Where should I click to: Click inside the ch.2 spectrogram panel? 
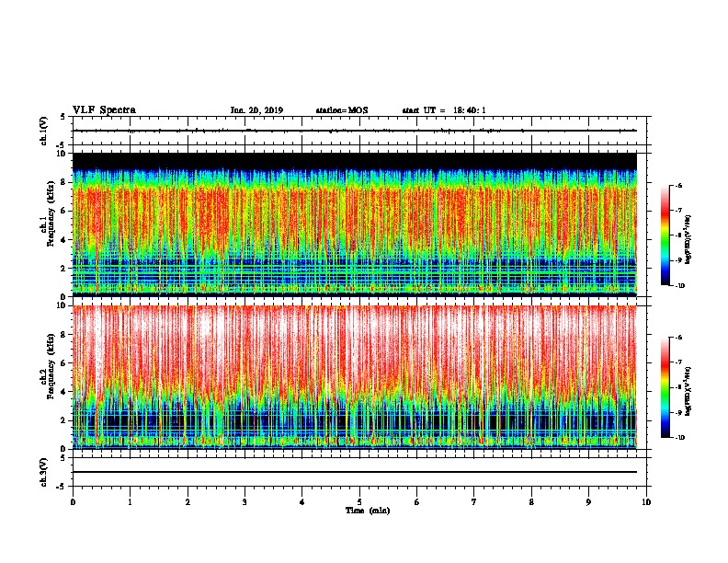click(355, 377)
